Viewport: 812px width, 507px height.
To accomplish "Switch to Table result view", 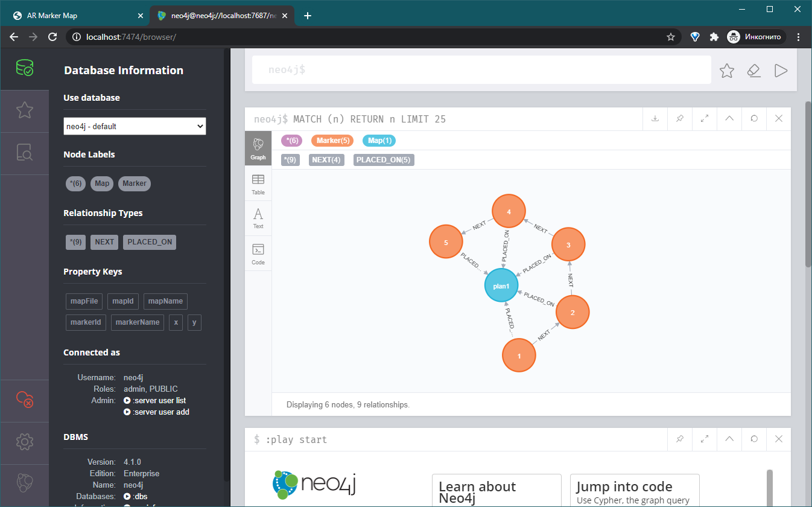I will [258, 183].
